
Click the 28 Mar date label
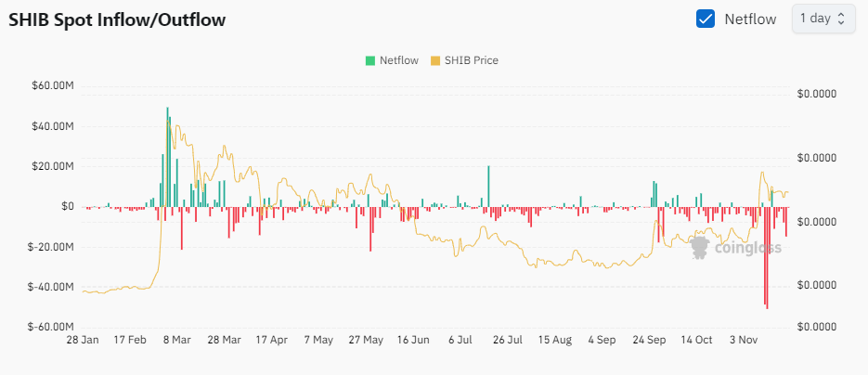tap(225, 340)
